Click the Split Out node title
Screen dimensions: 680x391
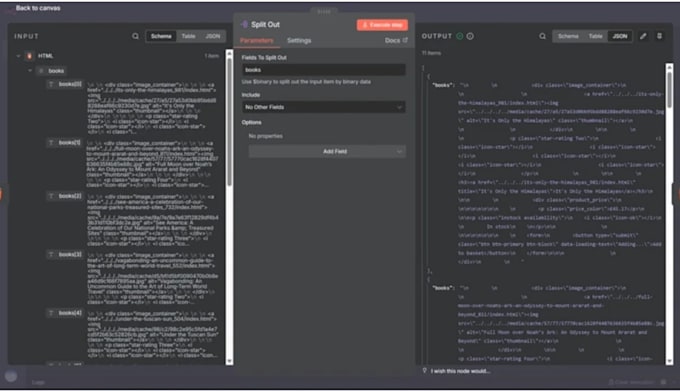[x=265, y=25]
